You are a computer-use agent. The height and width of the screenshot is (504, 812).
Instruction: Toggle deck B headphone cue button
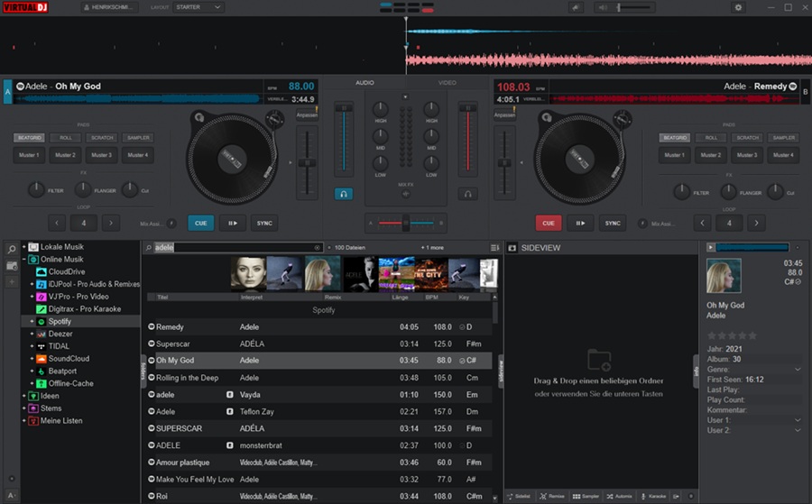point(467,194)
